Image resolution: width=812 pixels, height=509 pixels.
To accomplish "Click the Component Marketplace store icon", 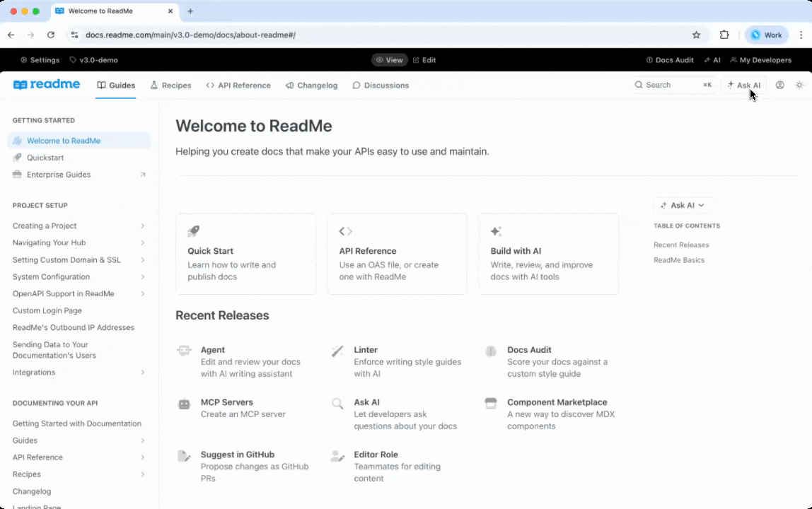I will coord(490,403).
